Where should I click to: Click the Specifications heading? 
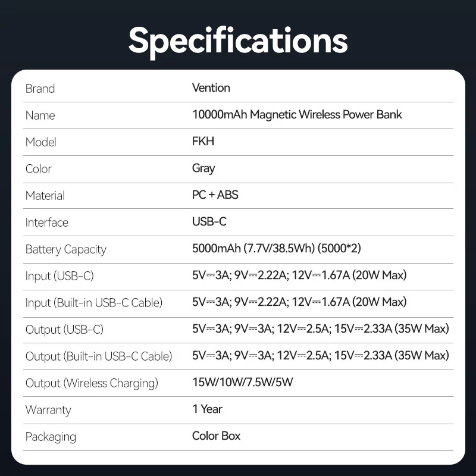pyautogui.click(x=238, y=39)
